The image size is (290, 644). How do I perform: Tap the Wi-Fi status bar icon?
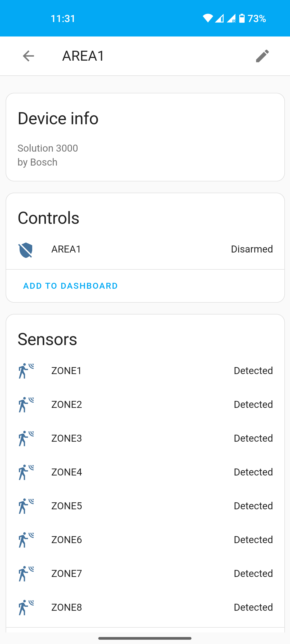click(208, 18)
